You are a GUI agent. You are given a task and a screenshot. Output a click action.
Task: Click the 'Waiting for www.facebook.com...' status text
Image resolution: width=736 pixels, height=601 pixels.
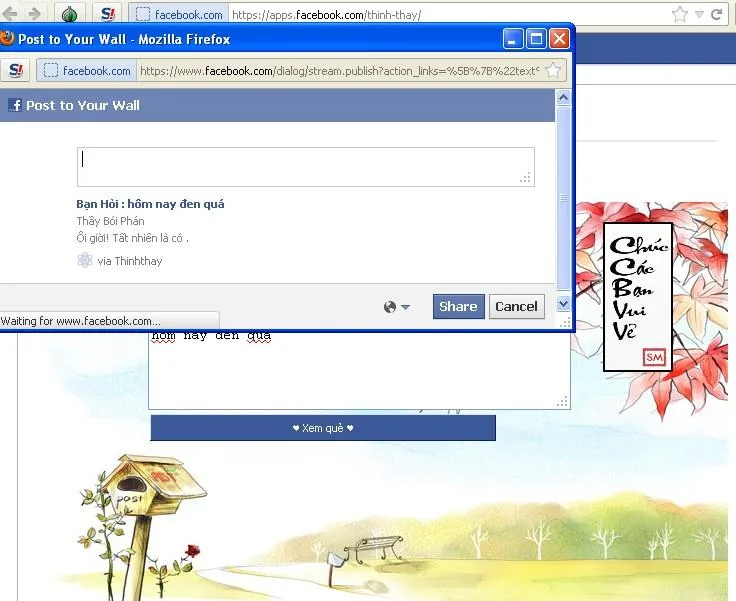(80, 321)
